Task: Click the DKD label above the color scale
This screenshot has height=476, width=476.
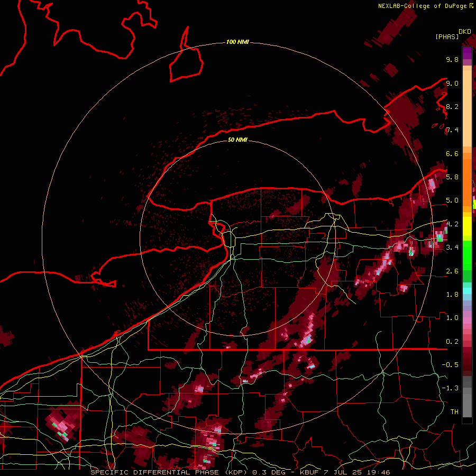Action: click(465, 32)
